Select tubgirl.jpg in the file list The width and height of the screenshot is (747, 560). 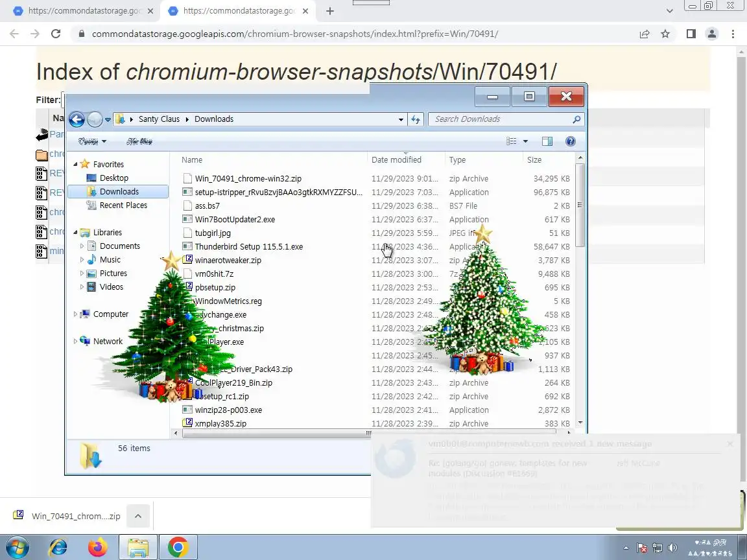213,233
